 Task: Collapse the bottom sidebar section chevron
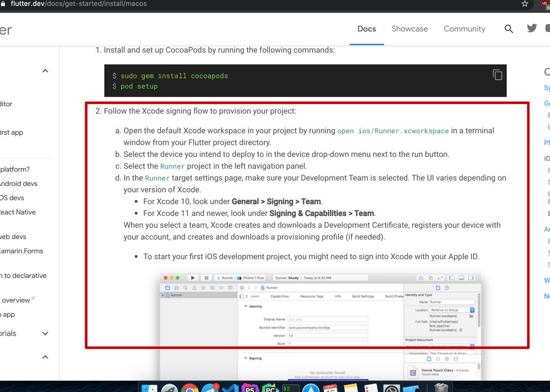pyautogui.click(x=45, y=357)
